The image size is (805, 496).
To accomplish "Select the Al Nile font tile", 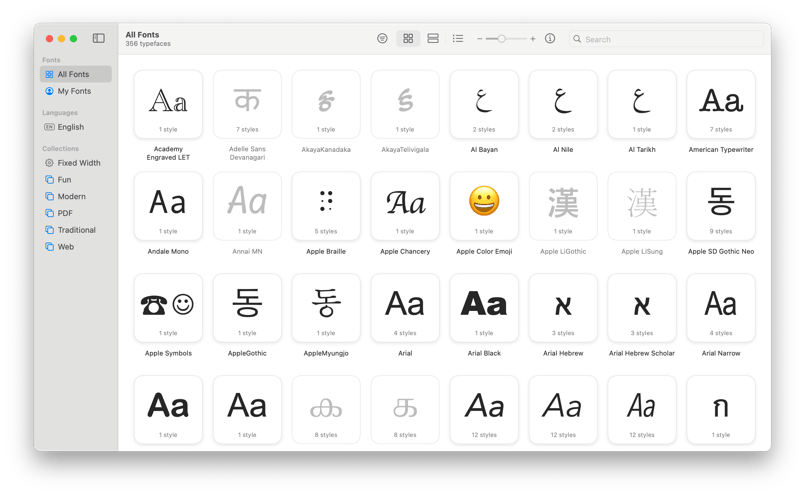I will pyautogui.click(x=563, y=105).
